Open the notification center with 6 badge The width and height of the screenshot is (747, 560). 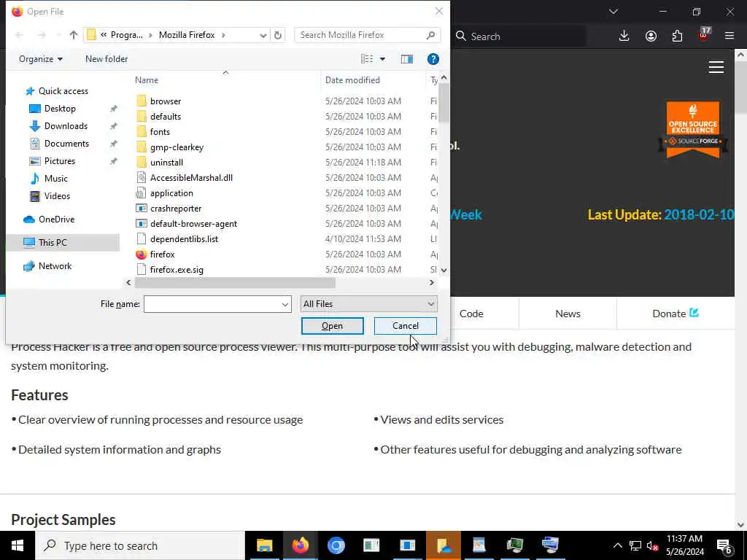(724, 545)
